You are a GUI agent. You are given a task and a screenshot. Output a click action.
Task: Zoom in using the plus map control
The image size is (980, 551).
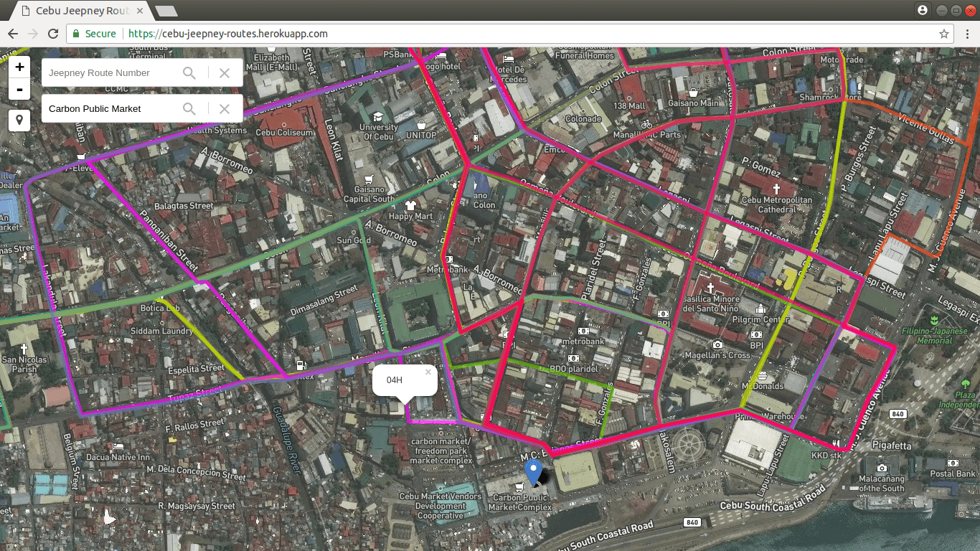coord(19,66)
